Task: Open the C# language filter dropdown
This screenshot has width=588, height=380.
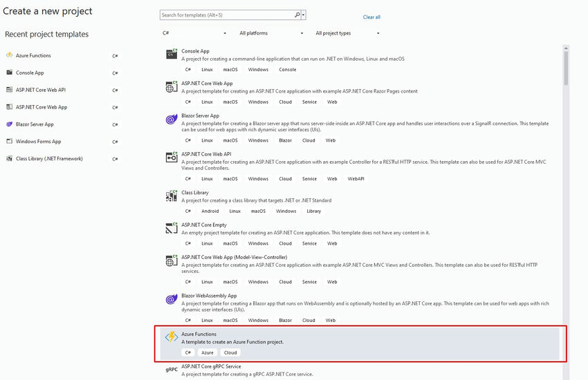Action: (194, 33)
